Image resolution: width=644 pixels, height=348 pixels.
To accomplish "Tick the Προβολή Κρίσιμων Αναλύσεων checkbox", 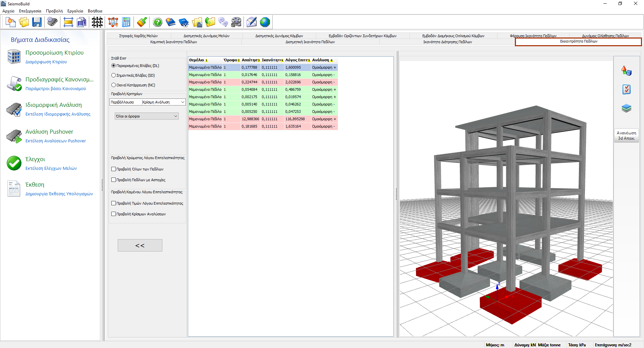I will point(114,214).
